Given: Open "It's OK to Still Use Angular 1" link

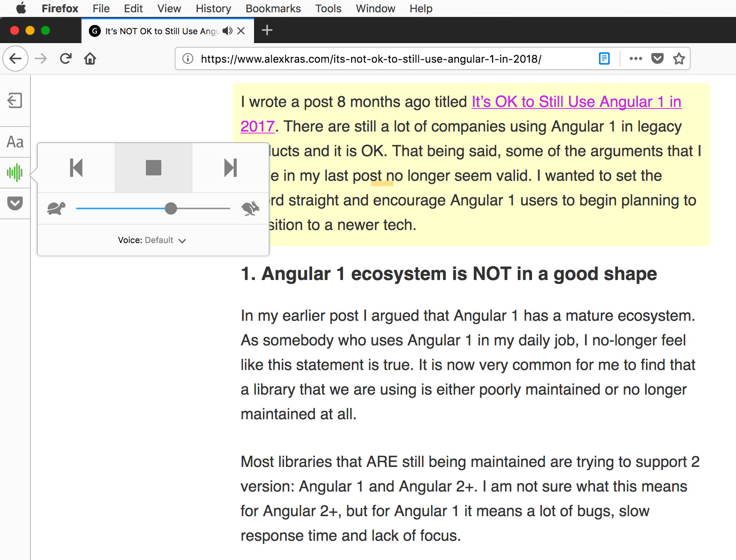Looking at the screenshot, I should (x=576, y=102).
